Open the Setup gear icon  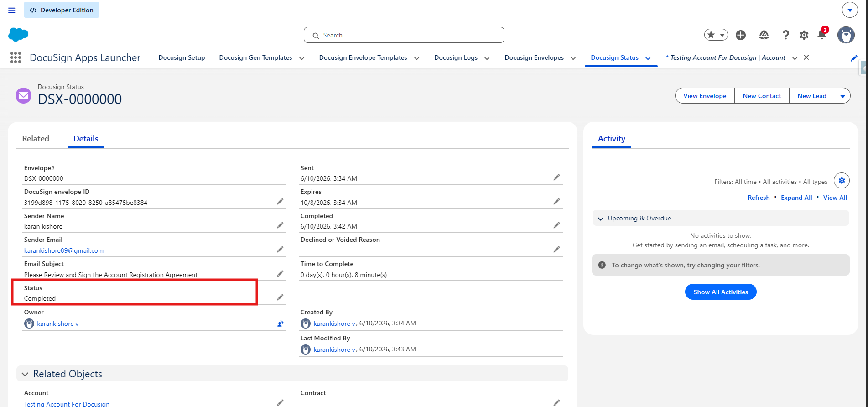804,35
